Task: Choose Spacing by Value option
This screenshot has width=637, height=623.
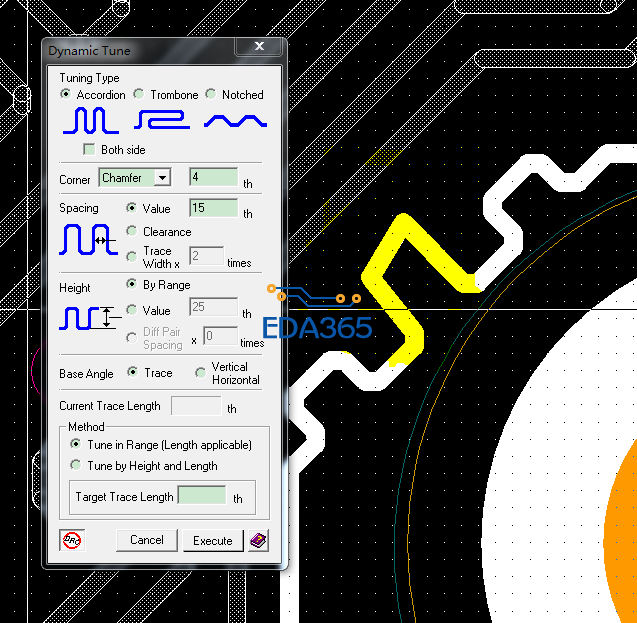Action: pos(131,208)
